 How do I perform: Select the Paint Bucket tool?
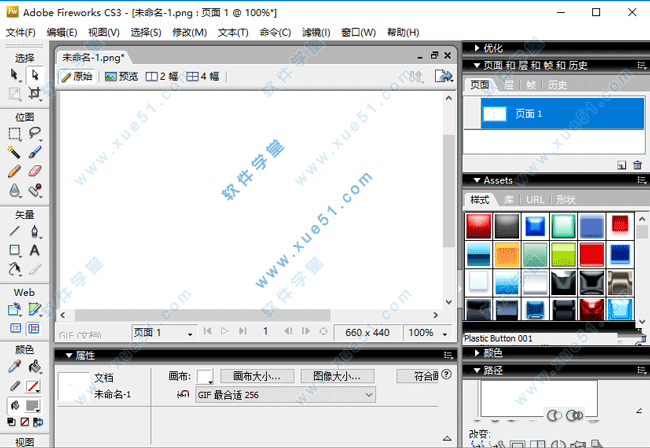35,367
